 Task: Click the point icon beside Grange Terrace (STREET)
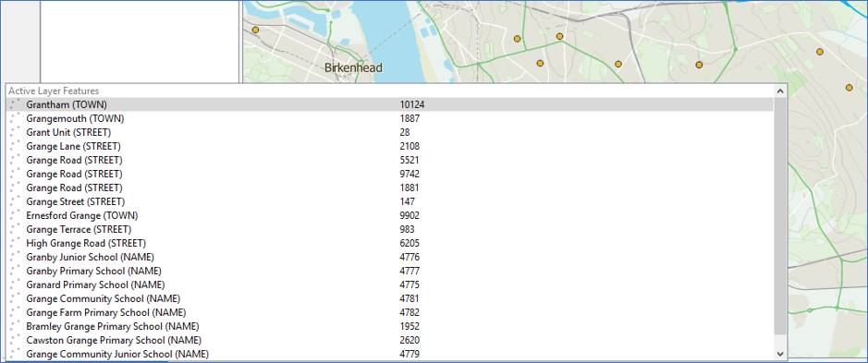point(15,229)
